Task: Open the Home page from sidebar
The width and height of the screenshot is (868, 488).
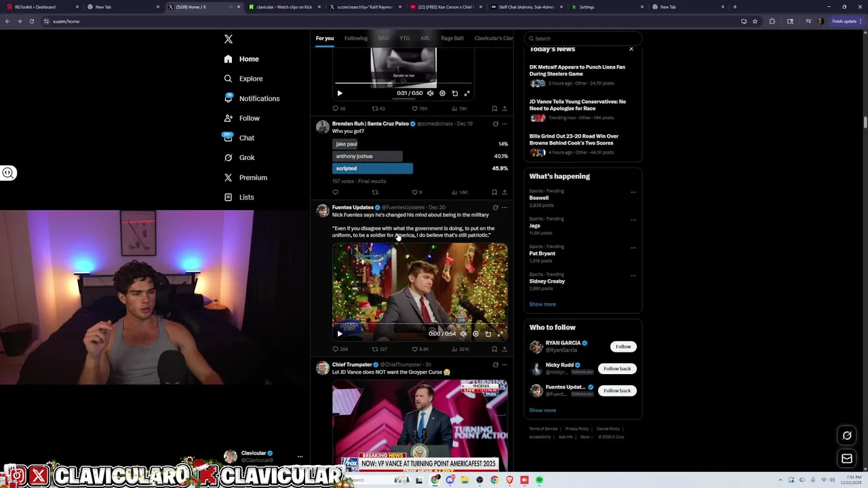Action: 242,59
